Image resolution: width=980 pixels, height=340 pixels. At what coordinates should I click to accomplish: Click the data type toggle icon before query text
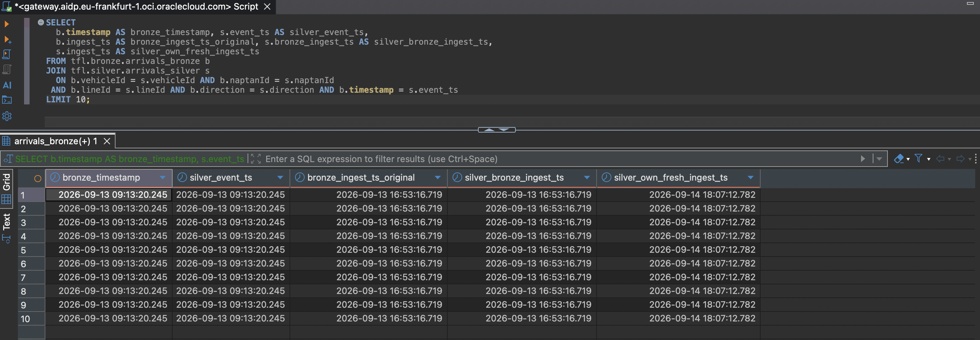(x=8, y=159)
